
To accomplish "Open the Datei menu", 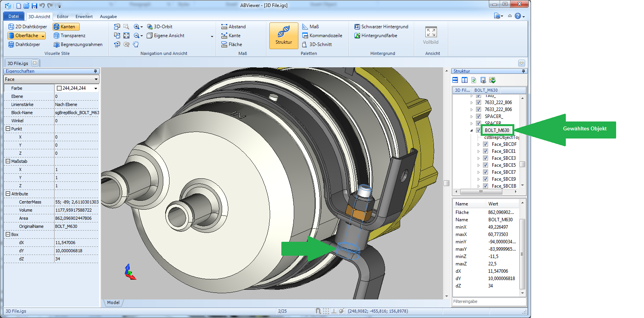I will pos(14,16).
